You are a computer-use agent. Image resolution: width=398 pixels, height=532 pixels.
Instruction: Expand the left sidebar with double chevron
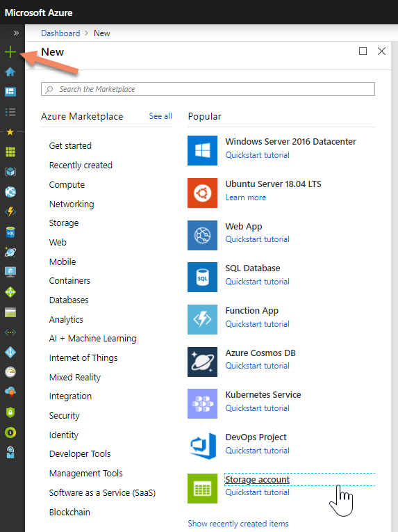click(16, 33)
